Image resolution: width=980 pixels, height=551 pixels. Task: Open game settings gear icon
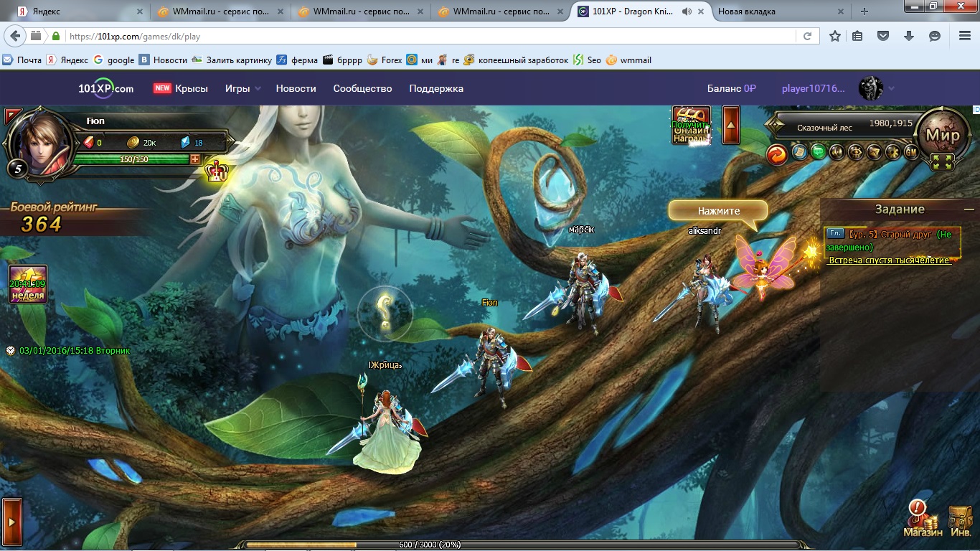pyautogui.click(x=892, y=152)
